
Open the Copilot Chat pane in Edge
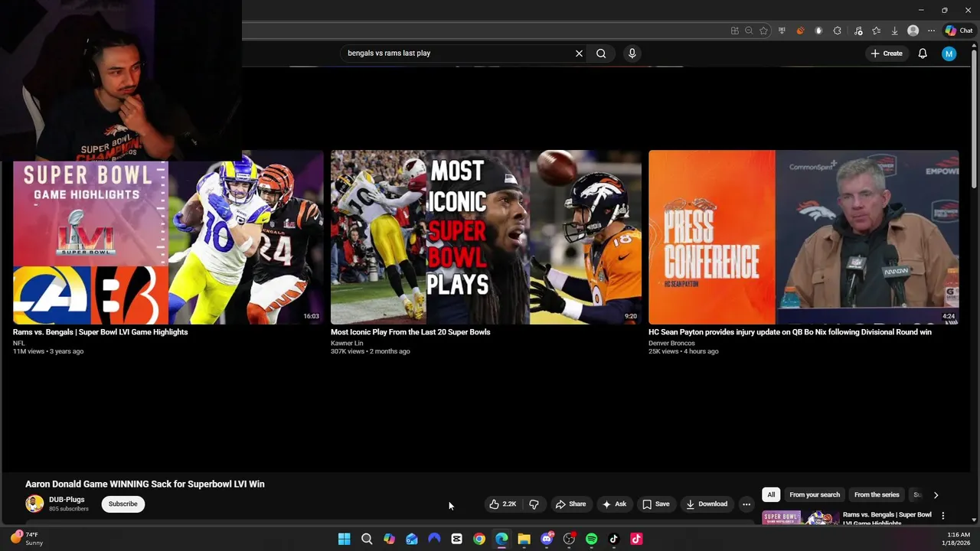959,31
